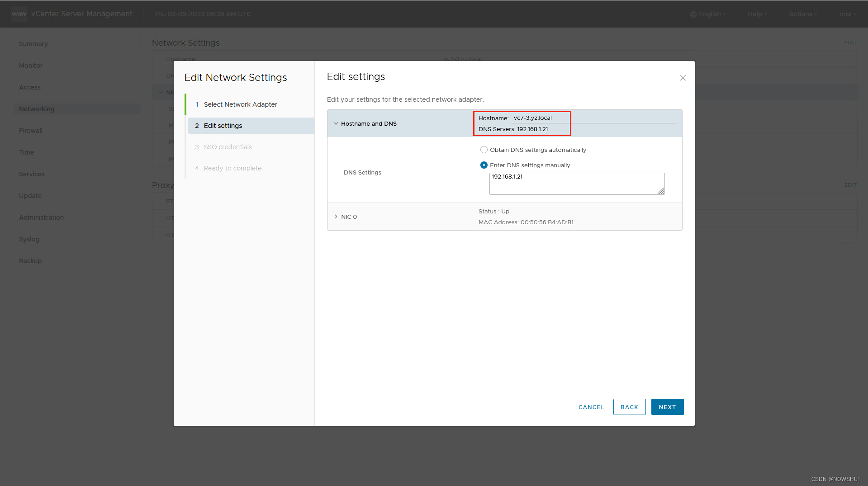Image resolution: width=868 pixels, height=486 pixels.
Task: Click the Hostname input field
Action: (x=593, y=118)
